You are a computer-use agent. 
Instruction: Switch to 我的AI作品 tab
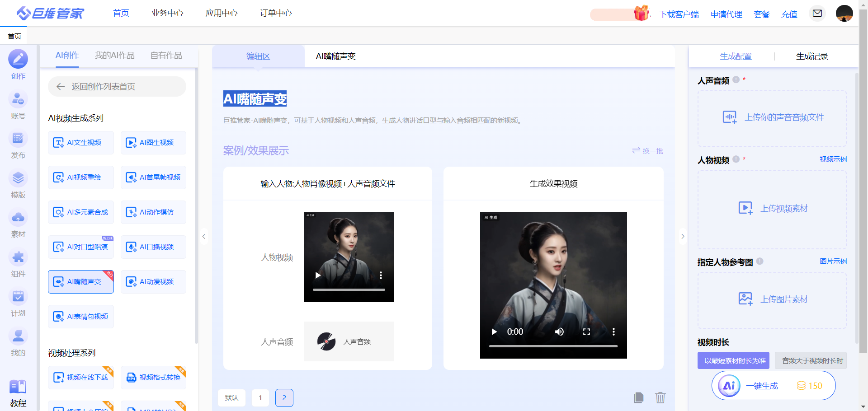coord(115,56)
